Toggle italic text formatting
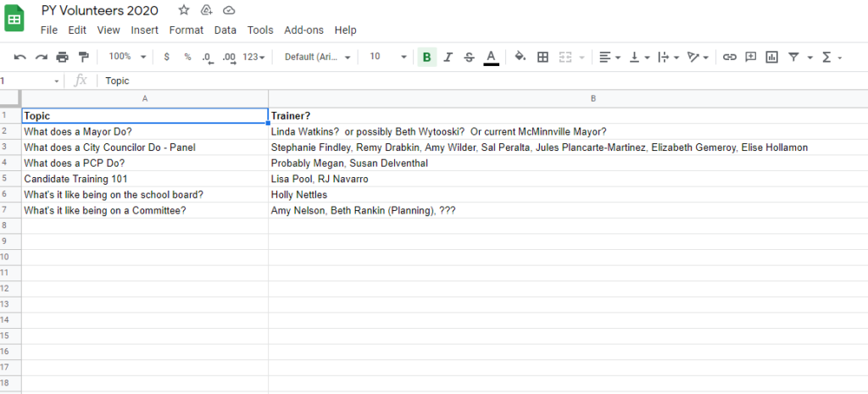 click(x=448, y=57)
